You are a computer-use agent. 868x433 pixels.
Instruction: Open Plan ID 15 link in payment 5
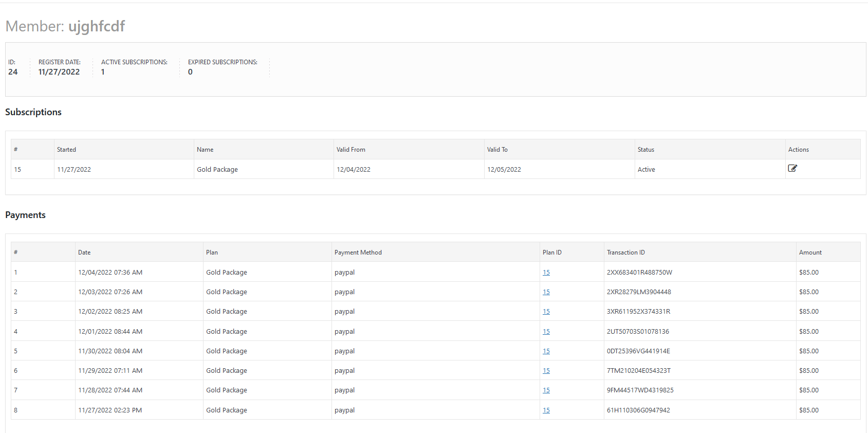pyautogui.click(x=546, y=351)
